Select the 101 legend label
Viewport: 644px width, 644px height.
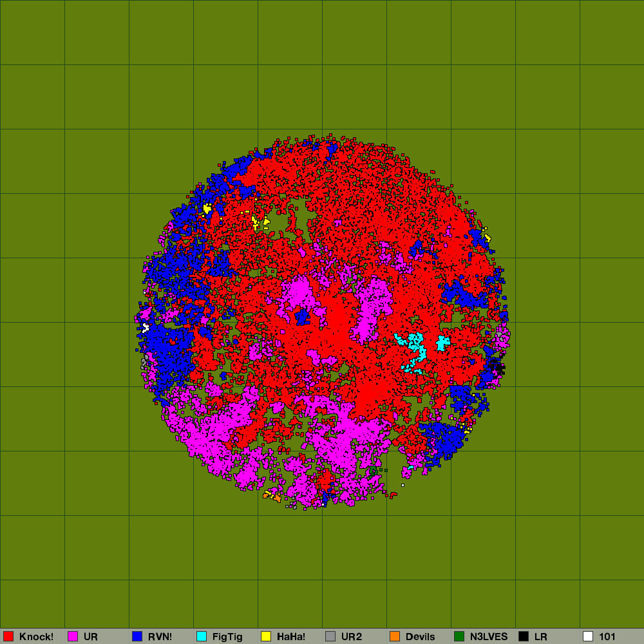coord(607,637)
